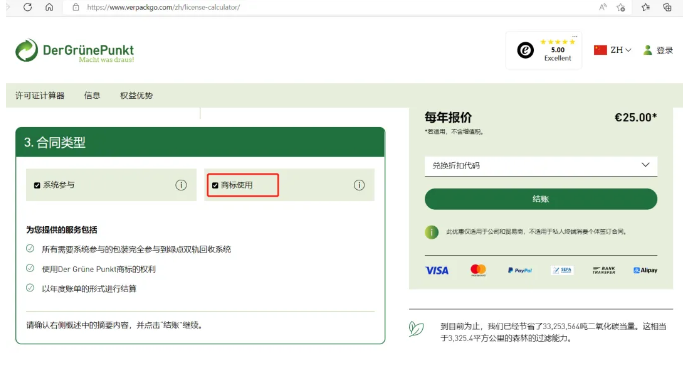Click the €25.00 yearly price
The image size is (690, 369).
[x=635, y=117]
